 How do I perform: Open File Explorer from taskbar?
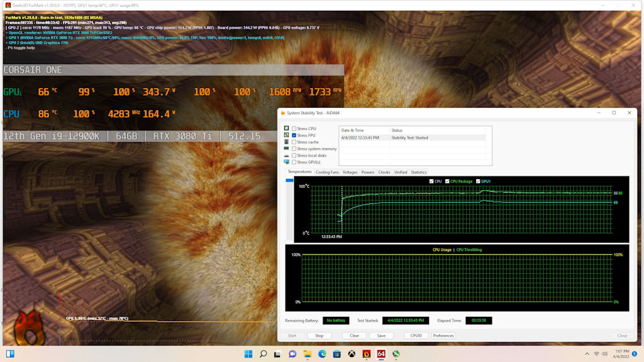[307, 354]
